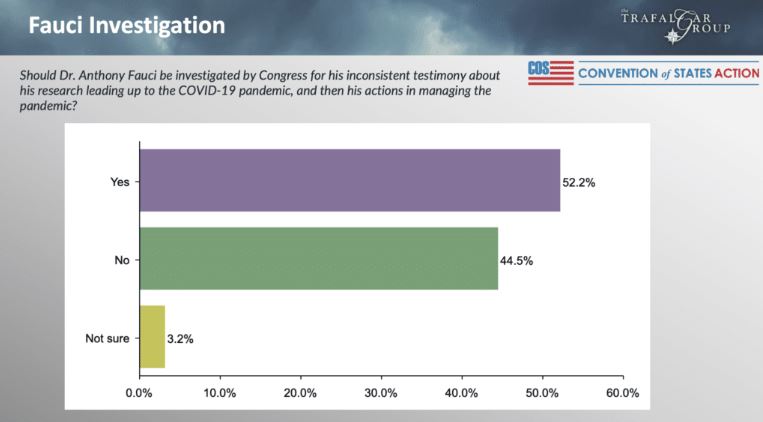Click the No category axis label
This screenshot has width=763, height=422.
[x=122, y=260]
